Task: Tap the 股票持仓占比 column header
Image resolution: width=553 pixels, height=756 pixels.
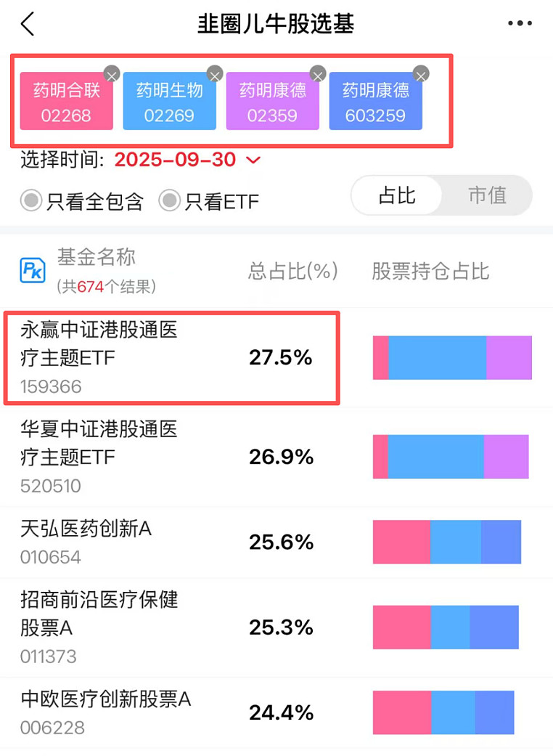Action: point(430,271)
